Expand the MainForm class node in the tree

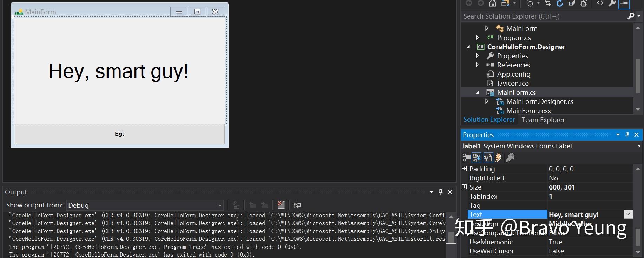[x=486, y=28]
